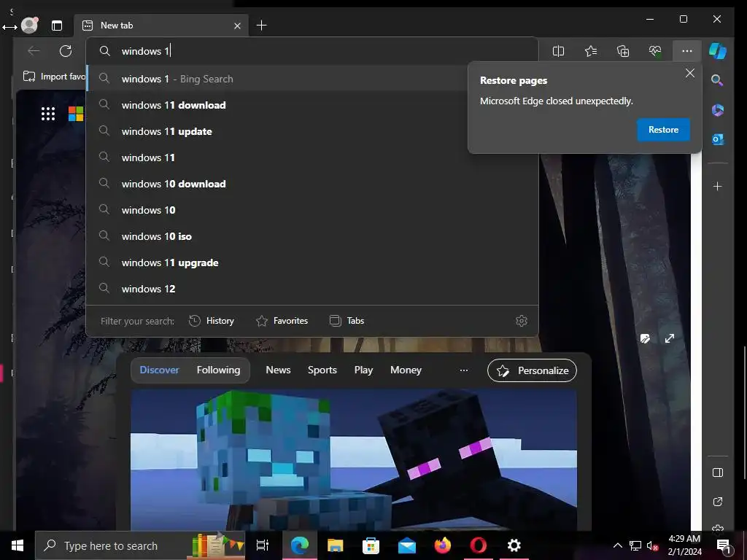Open the notification center
The height and width of the screenshot is (560, 747).
(723, 546)
